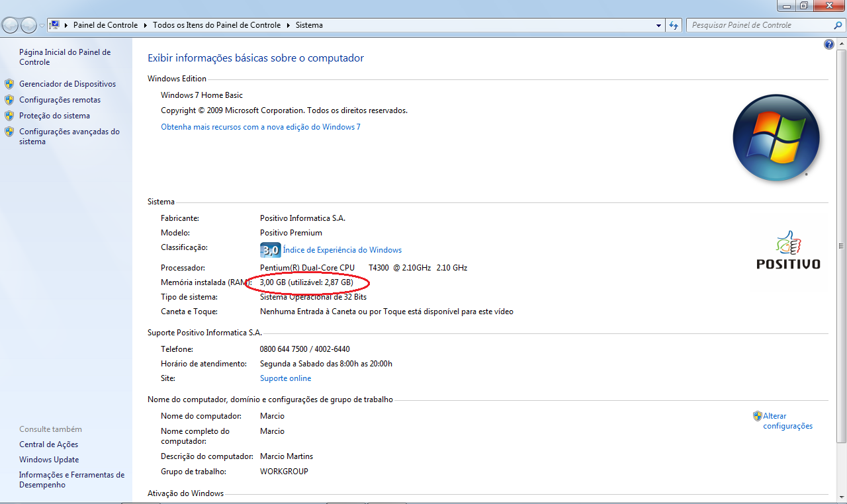Screen dimensions: 847x504
Task: Click the Marcio Martins computer description
Action: pyautogui.click(x=287, y=456)
